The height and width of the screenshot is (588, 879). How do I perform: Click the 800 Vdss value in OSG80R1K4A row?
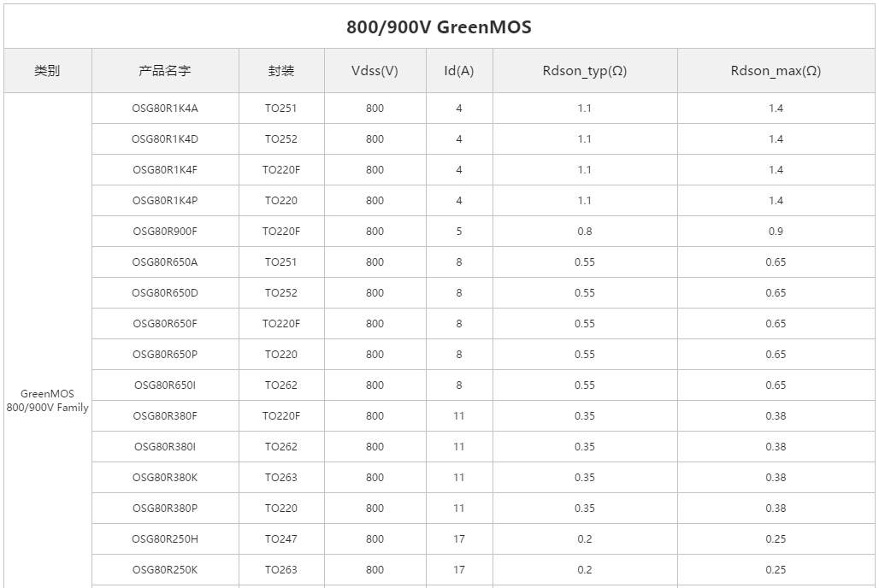375,109
